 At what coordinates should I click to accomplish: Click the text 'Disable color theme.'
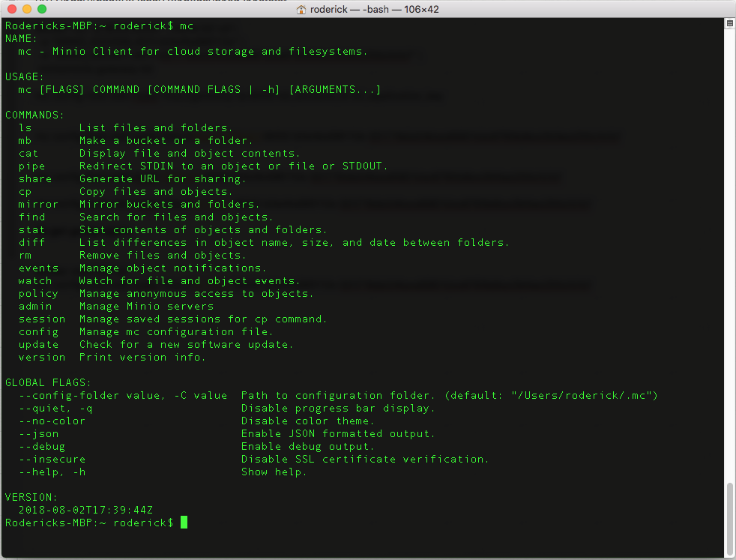(308, 421)
